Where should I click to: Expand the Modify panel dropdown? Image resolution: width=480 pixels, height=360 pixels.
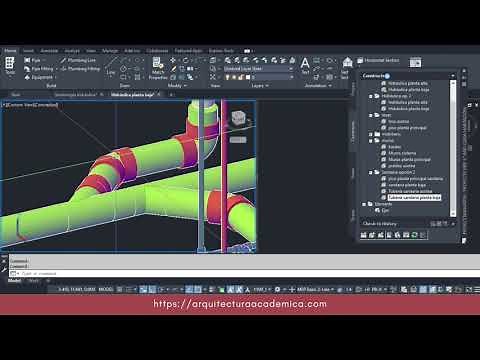177,86
